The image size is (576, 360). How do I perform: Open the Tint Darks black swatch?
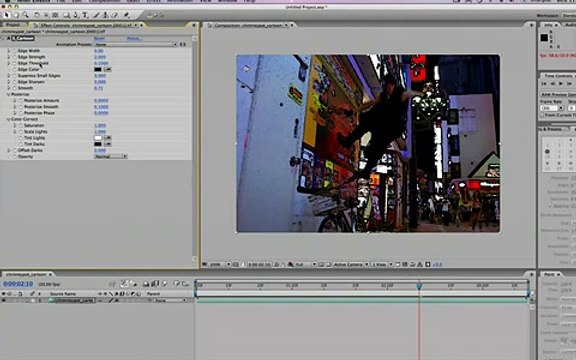click(98, 144)
